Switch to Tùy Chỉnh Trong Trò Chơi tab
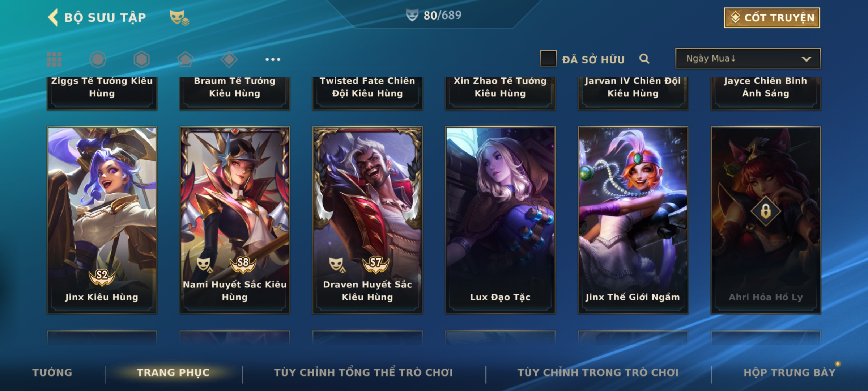Image resolution: width=868 pixels, height=391 pixels. [598, 373]
